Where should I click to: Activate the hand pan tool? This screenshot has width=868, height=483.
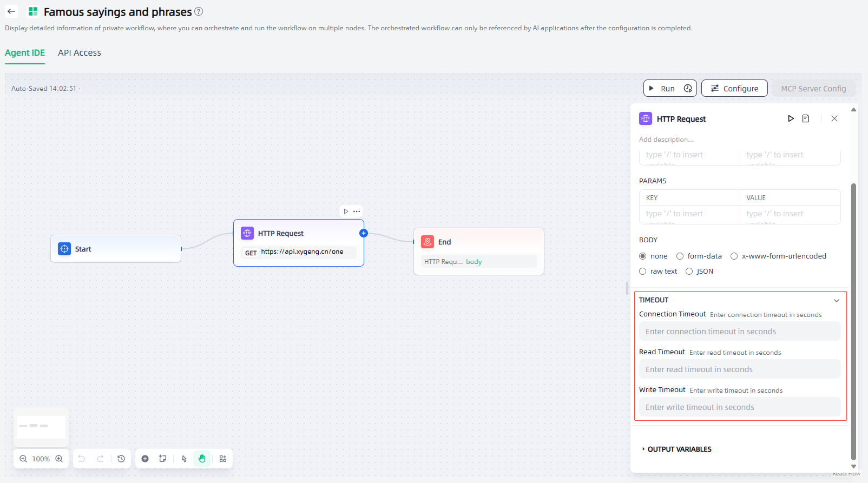(x=202, y=459)
